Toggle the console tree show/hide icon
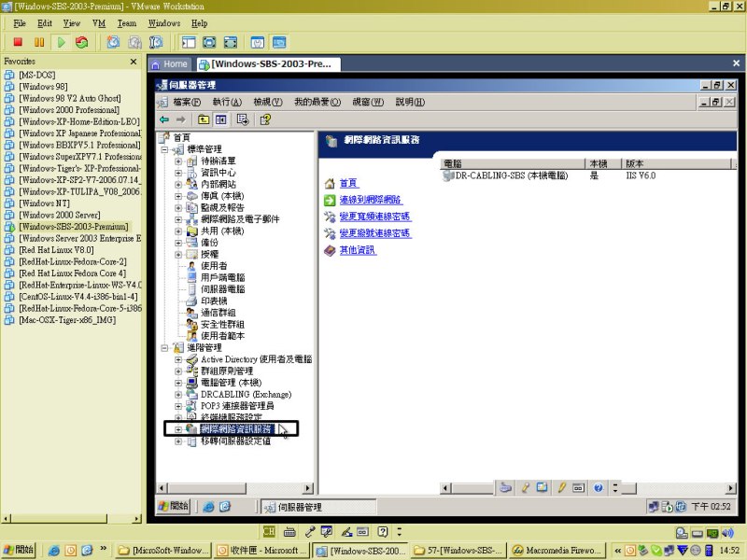 point(220,119)
